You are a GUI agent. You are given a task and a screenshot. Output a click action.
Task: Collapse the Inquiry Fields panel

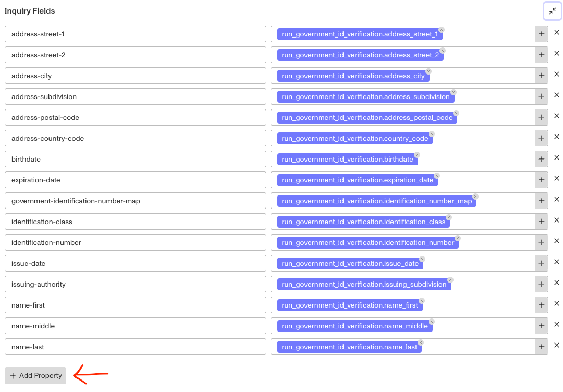pos(552,11)
